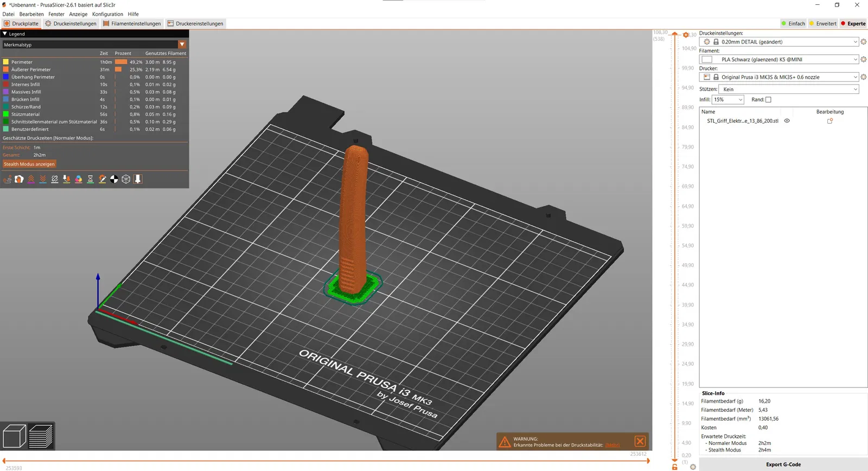Open the Merkmalstyp view type dropdown
The height and width of the screenshot is (471, 868).
pos(94,44)
